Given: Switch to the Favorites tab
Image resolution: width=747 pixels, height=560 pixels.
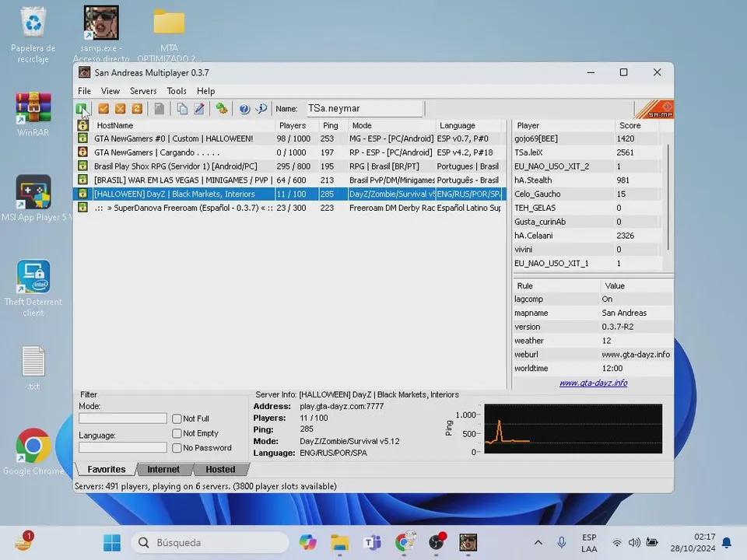Looking at the screenshot, I should [107, 470].
